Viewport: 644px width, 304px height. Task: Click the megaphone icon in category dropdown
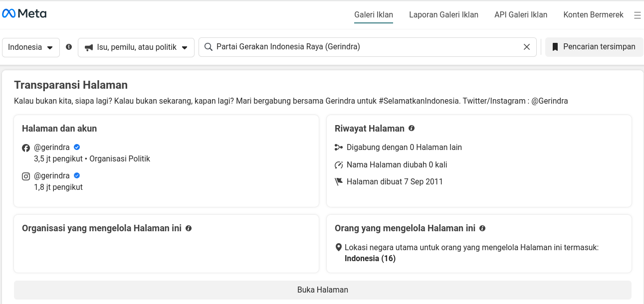pos(89,47)
